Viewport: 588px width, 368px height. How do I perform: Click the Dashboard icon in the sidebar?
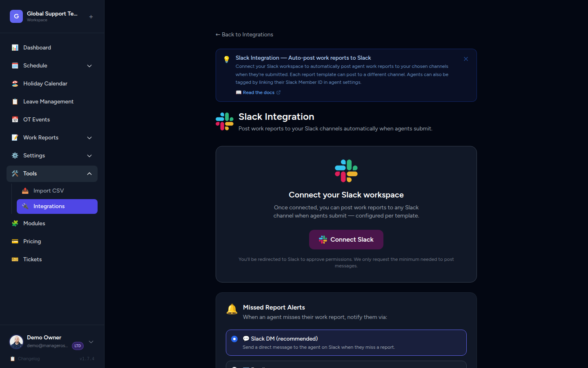(x=15, y=47)
